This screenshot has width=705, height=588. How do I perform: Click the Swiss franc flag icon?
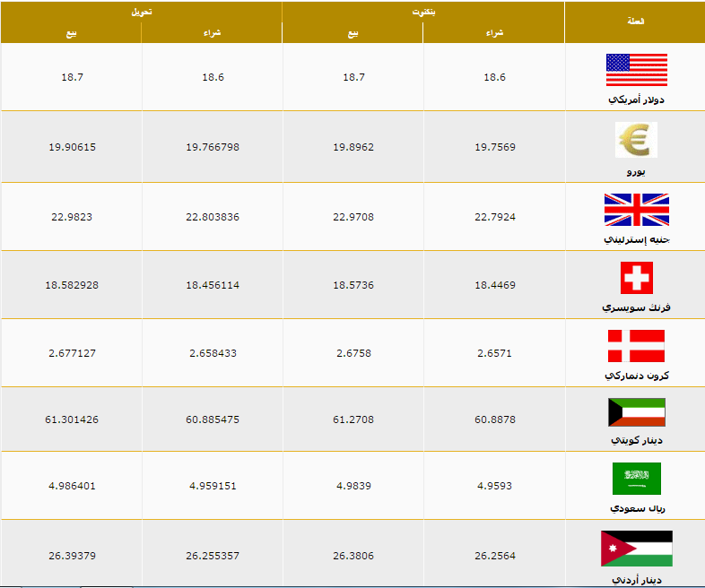click(x=636, y=278)
